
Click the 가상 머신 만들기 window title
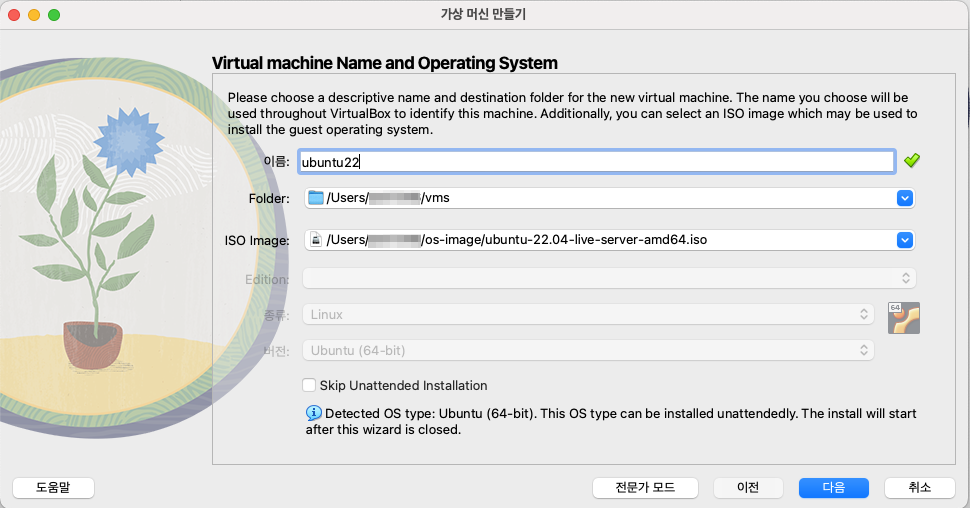pos(483,14)
